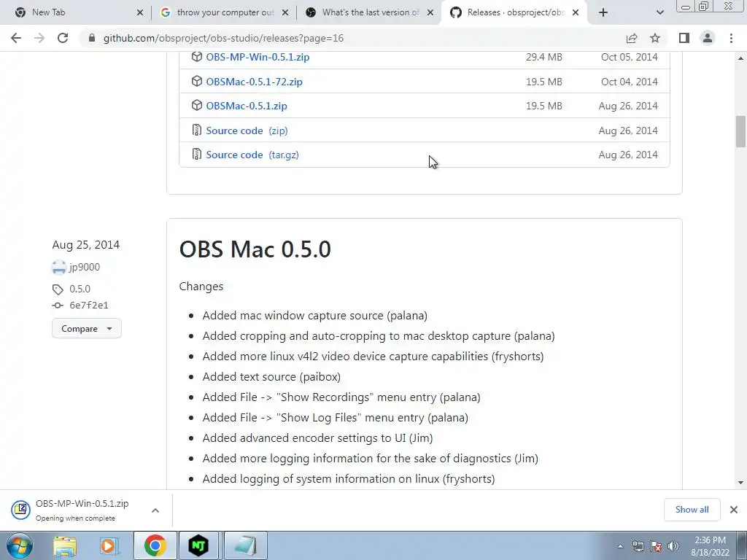Image resolution: width=747 pixels, height=560 pixels.
Task: Click the commit icon beside 6e7f2e1
Action: pos(58,306)
